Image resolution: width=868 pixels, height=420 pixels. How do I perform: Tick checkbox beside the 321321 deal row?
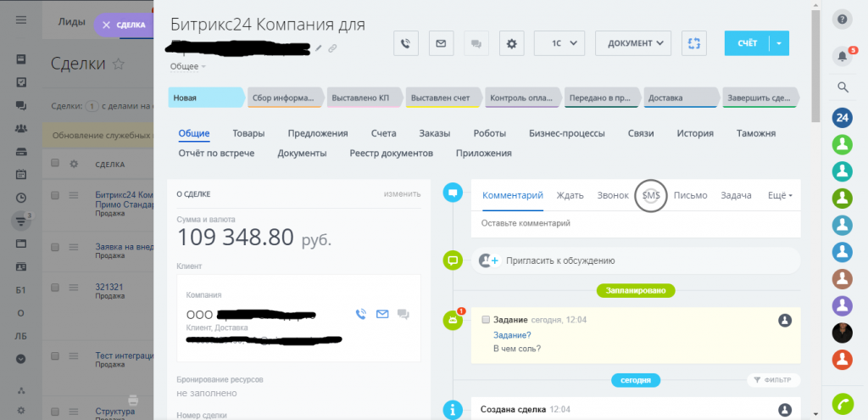click(56, 288)
